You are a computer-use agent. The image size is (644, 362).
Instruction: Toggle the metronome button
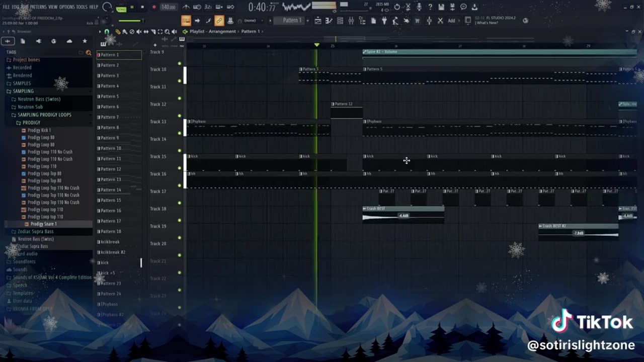coord(186,7)
